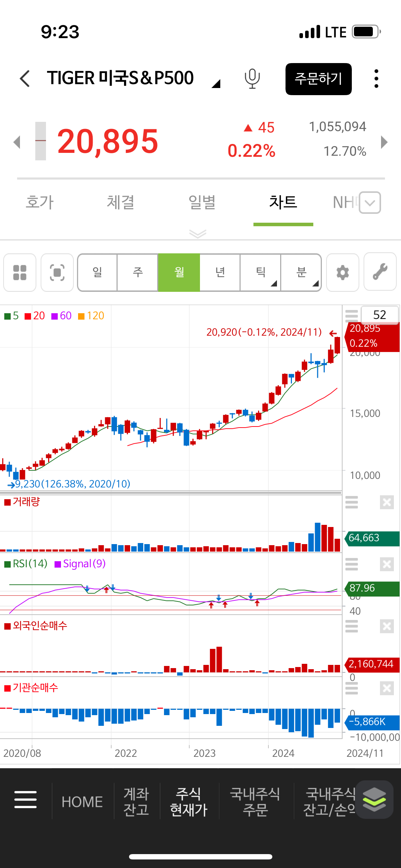Open the four-square chart layout icon

(x=20, y=273)
